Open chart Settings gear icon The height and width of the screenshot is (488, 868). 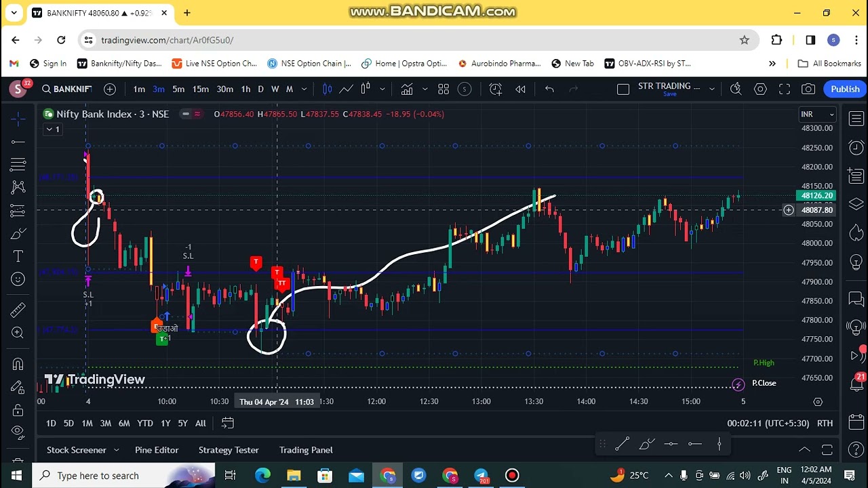pyautogui.click(x=760, y=89)
